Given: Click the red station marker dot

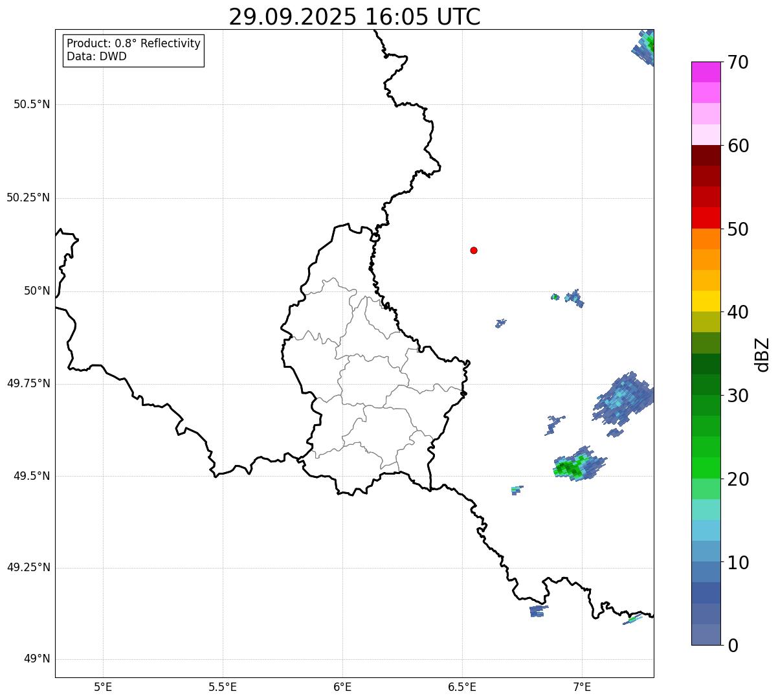Looking at the screenshot, I should tap(474, 250).
